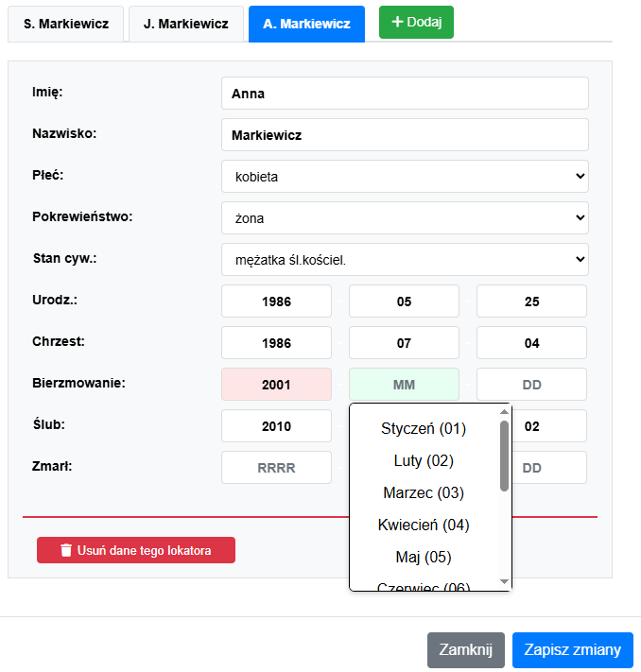This screenshot has width=641, height=672.
Task: Click the Imię input field
Action: point(405,94)
